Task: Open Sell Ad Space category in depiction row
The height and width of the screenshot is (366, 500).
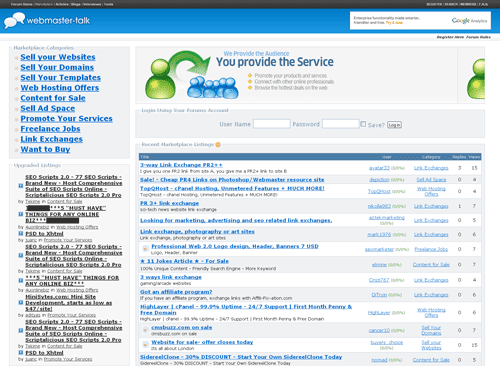Action: 431,180
